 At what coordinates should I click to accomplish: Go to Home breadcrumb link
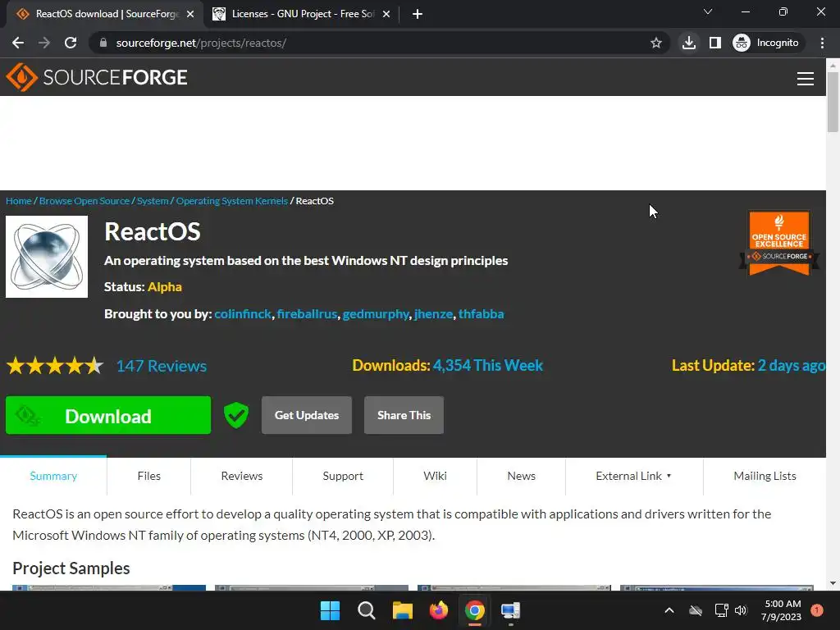[x=19, y=201]
